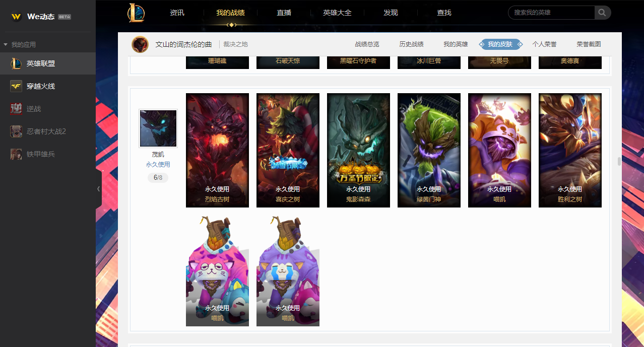Open the 个人荣誉 link
The image size is (644, 347).
pos(544,44)
